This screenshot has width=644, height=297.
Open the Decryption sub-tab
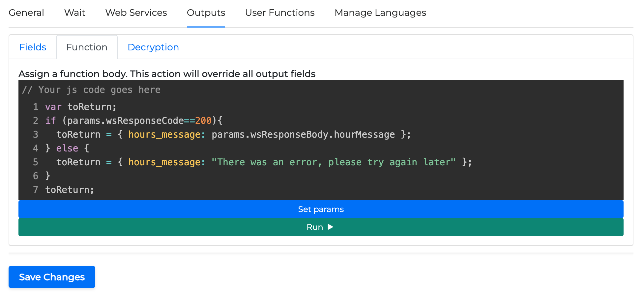pos(153,47)
